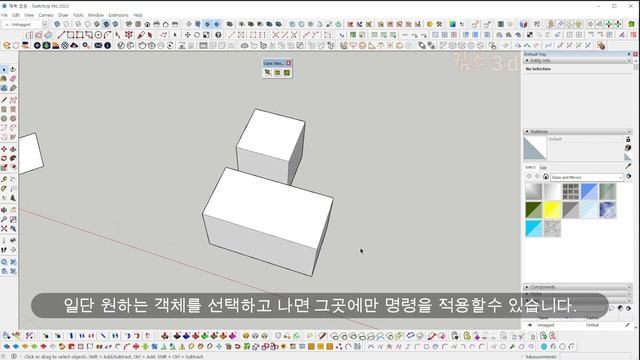The width and height of the screenshot is (640, 360).
Task: Click the circle tool in second toolbar row
Action: [x=98, y=35]
